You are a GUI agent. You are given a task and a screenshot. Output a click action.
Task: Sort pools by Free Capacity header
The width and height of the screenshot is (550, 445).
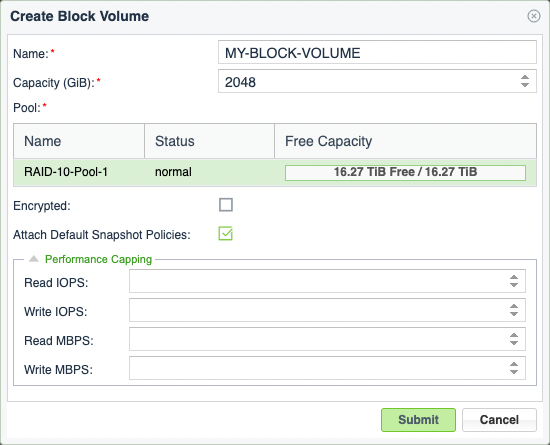coord(405,141)
